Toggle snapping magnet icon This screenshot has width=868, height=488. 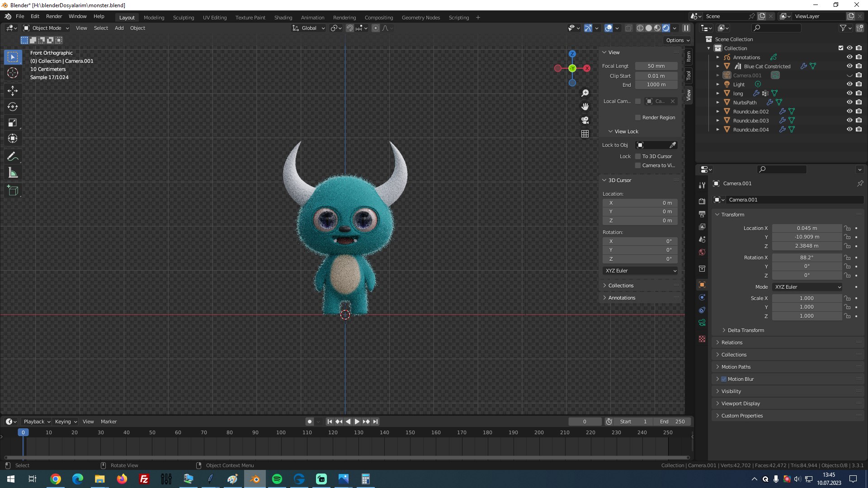pos(350,28)
